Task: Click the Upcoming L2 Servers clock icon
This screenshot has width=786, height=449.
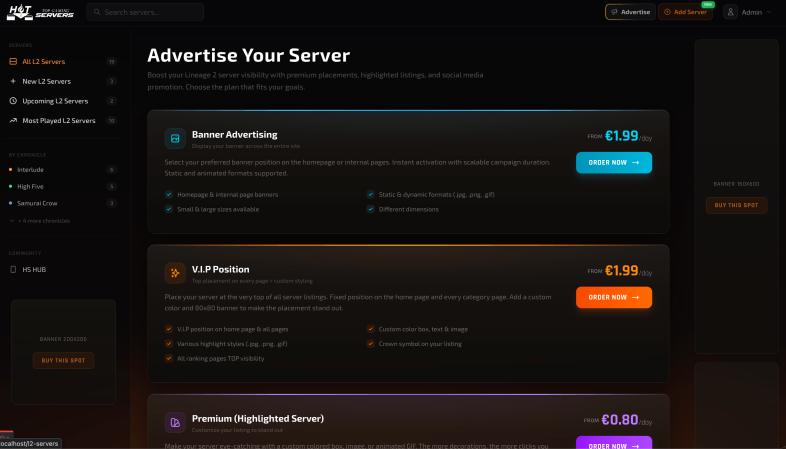Action: (x=13, y=101)
